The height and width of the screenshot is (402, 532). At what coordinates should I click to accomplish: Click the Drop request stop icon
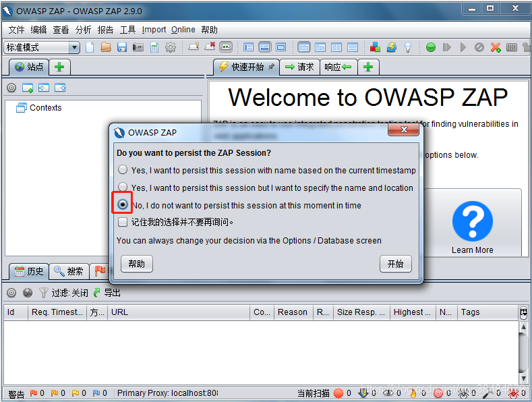tap(479, 47)
